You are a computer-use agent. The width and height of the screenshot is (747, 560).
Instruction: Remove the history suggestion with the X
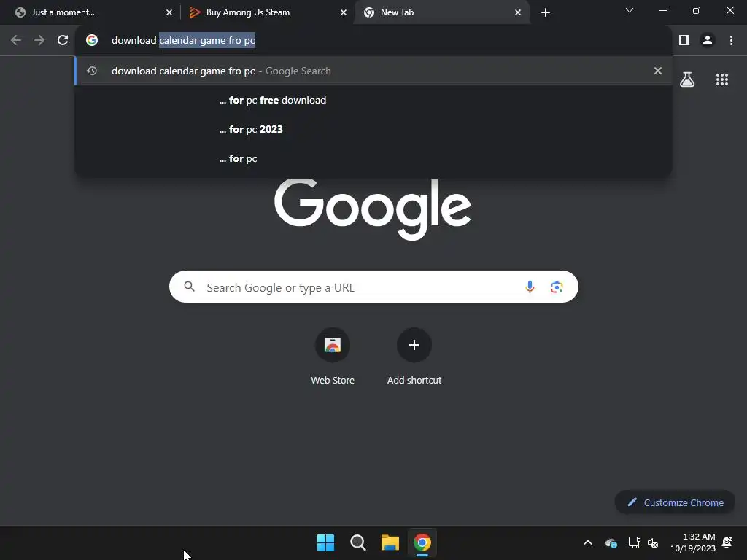(658, 71)
